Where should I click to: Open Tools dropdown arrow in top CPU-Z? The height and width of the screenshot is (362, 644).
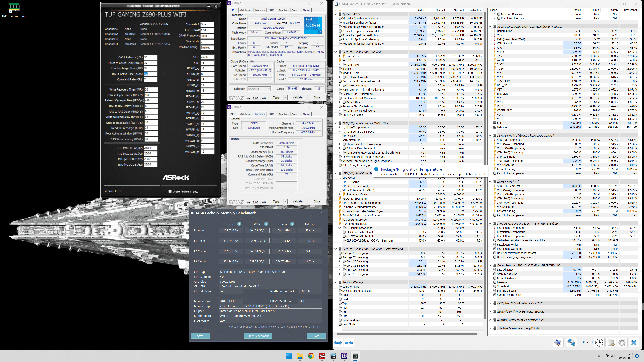tap(285, 97)
